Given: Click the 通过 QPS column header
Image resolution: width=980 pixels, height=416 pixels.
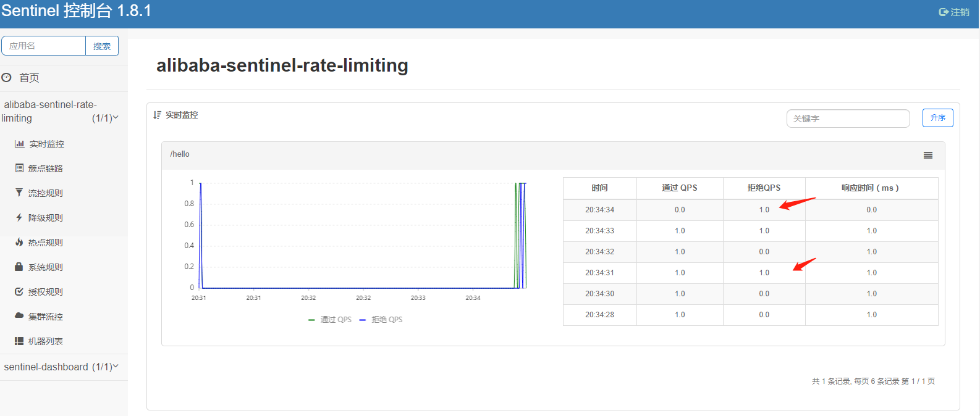Looking at the screenshot, I should (680, 188).
